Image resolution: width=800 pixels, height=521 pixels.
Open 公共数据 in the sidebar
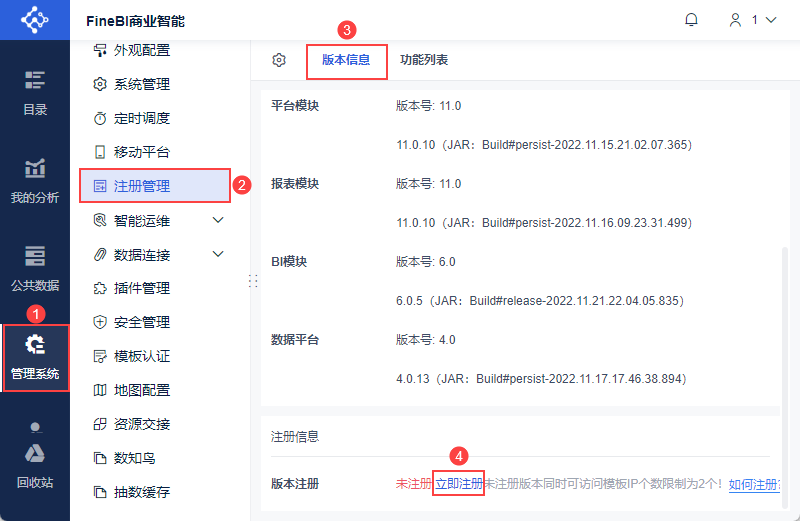(x=35, y=269)
